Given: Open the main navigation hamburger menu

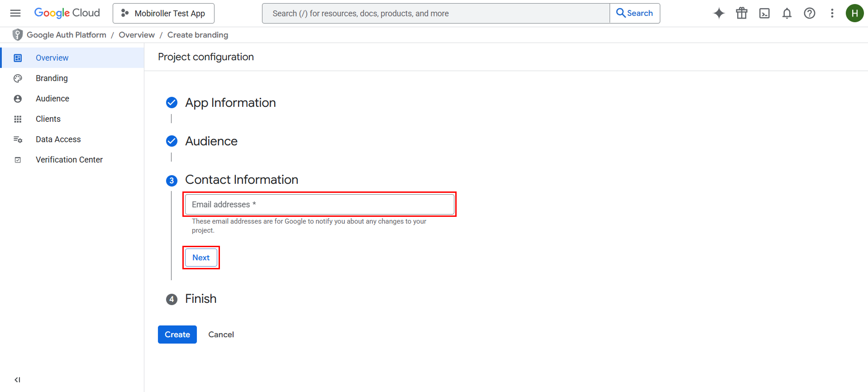Looking at the screenshot, I should (15, 13).
